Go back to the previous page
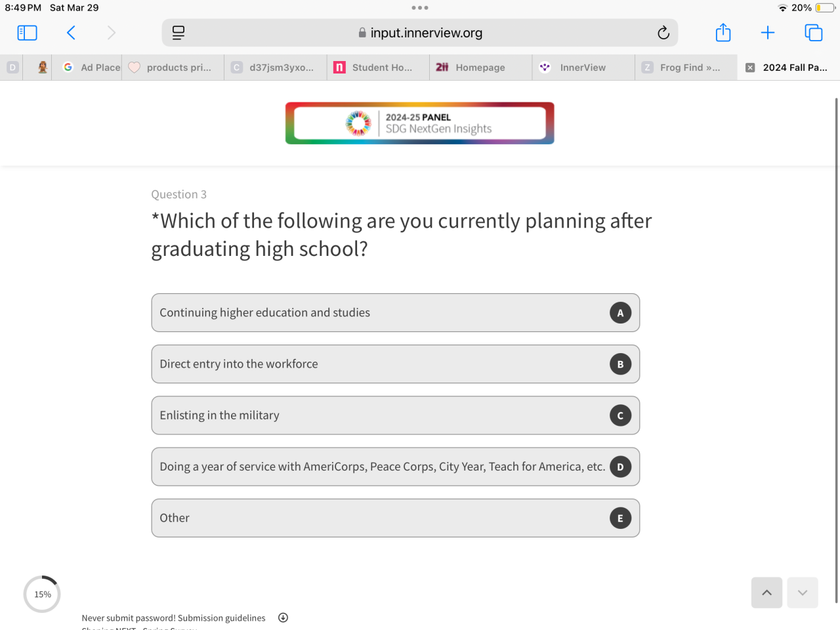This screenshot has width=840, height=630. pyautogui.click(x=71, y=33)
